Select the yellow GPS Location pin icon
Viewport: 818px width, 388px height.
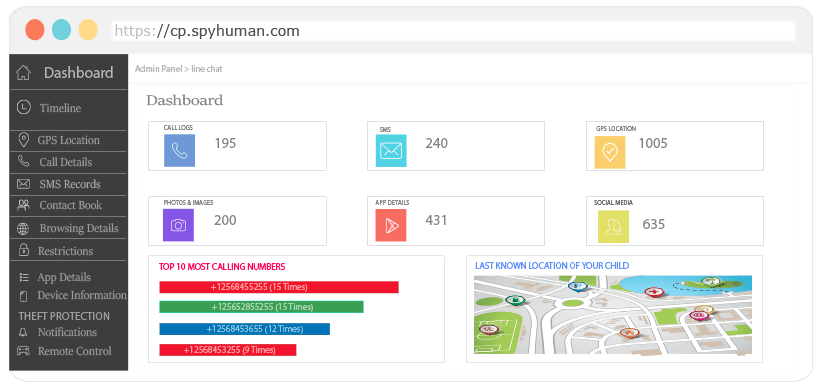(x=610, y=152)
